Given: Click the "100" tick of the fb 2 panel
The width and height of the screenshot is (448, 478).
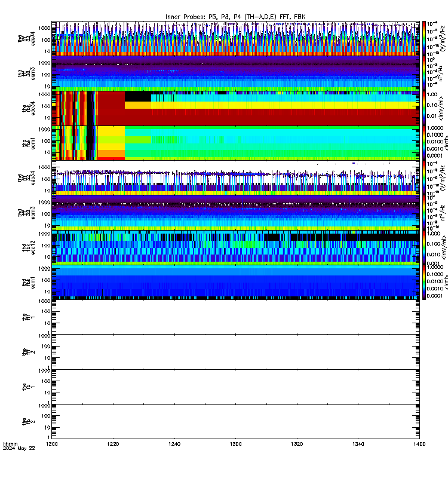Looking at the screenshot, I should (46, 416).
